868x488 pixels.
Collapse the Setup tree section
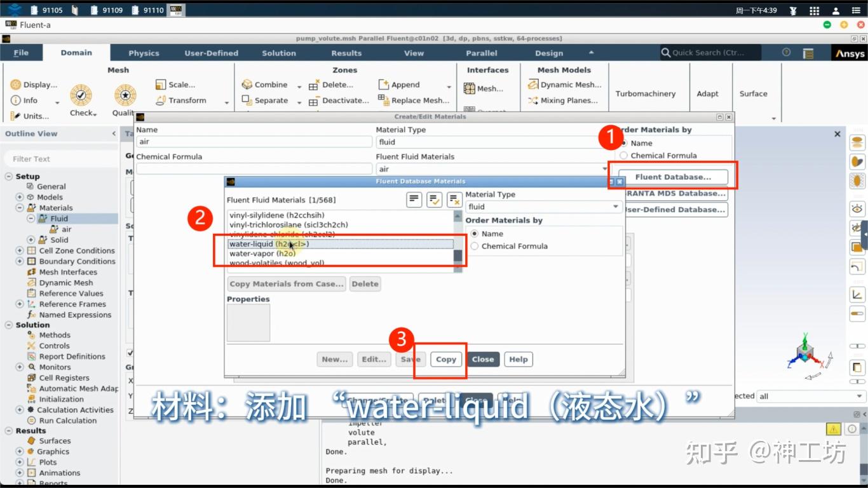pyautogui.click(x=9, y=177)
